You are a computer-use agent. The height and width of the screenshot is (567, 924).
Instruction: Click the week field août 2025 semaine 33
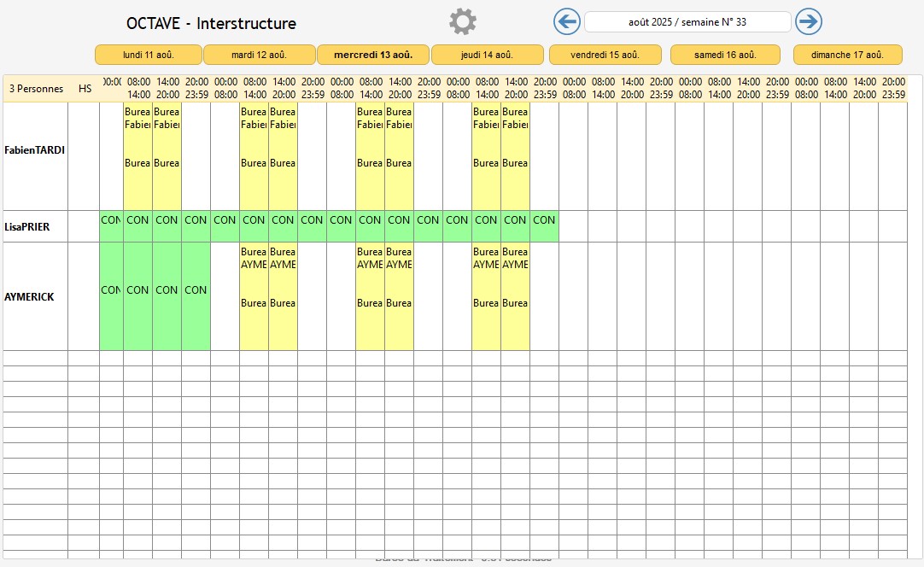(687, 22)
